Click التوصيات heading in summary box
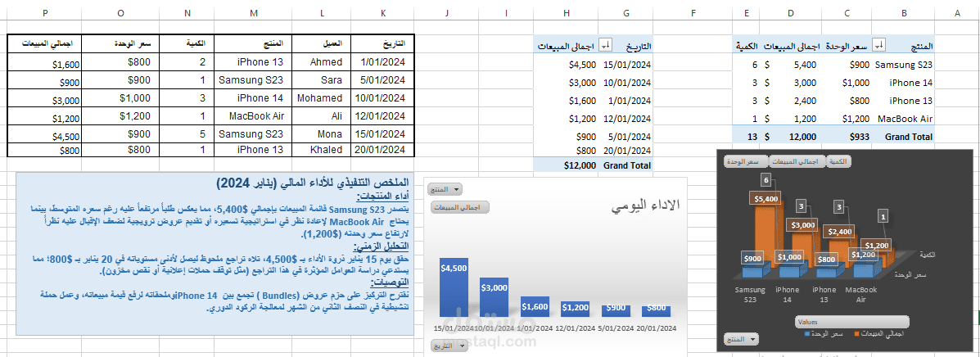 388,283
